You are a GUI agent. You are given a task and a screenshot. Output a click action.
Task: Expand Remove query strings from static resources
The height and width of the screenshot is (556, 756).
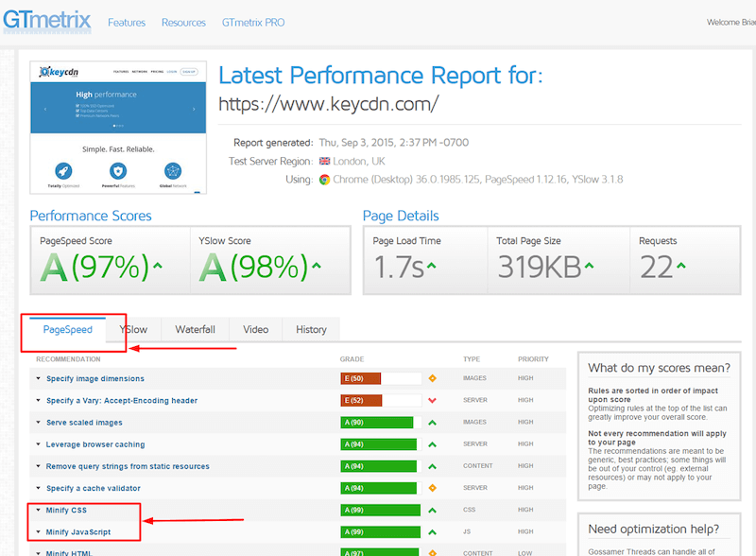38,466
